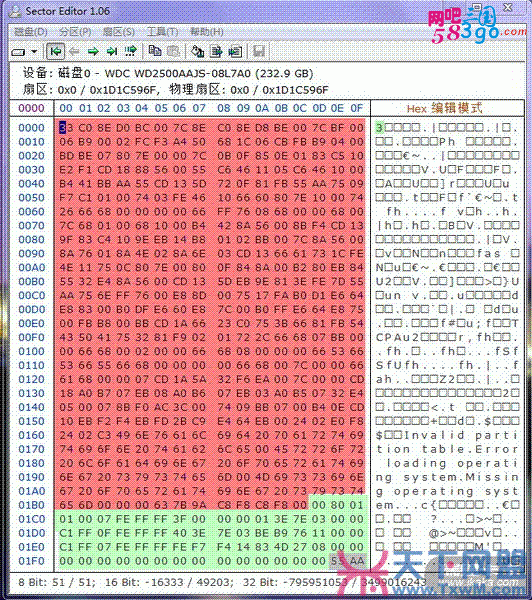Click the 'Hex 编辑模式' header
This screenshot has width=532, height=600.
coord(444,108)
